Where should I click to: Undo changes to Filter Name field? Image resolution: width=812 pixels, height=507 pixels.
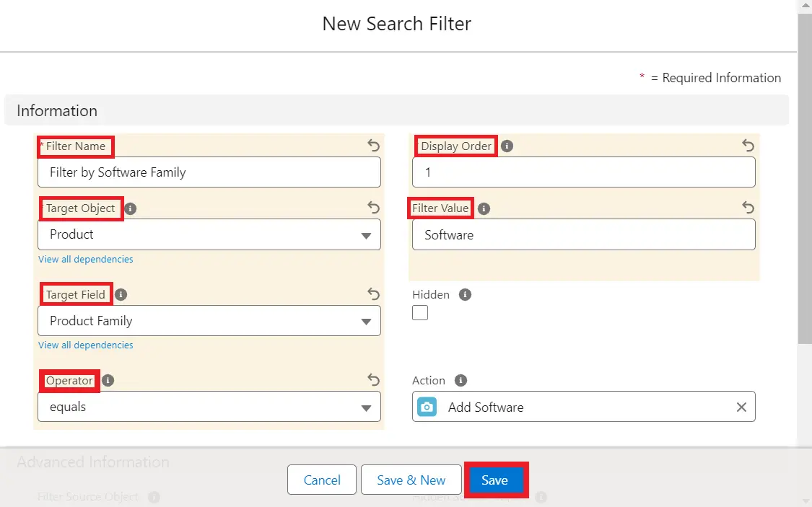373,146
